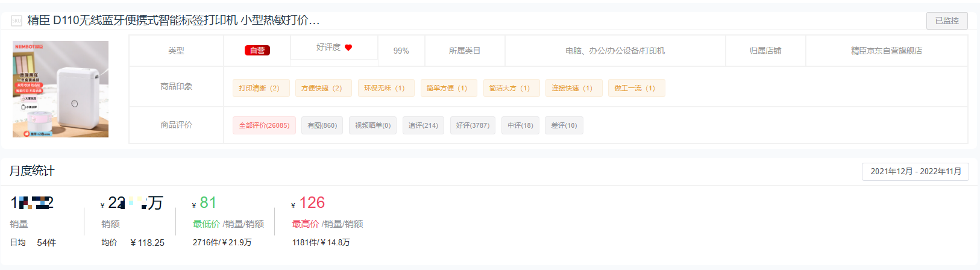This screenshot has height=270, width=980.
Task: Click the 精臣京东自营旗舰店 store name
Action: [x=887, y=51]
